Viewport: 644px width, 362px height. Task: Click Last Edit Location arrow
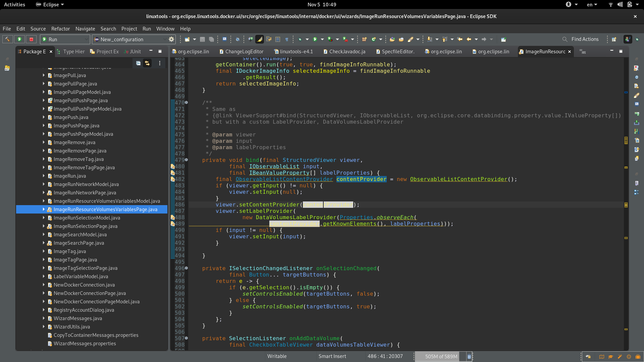[x=460, y=39]
